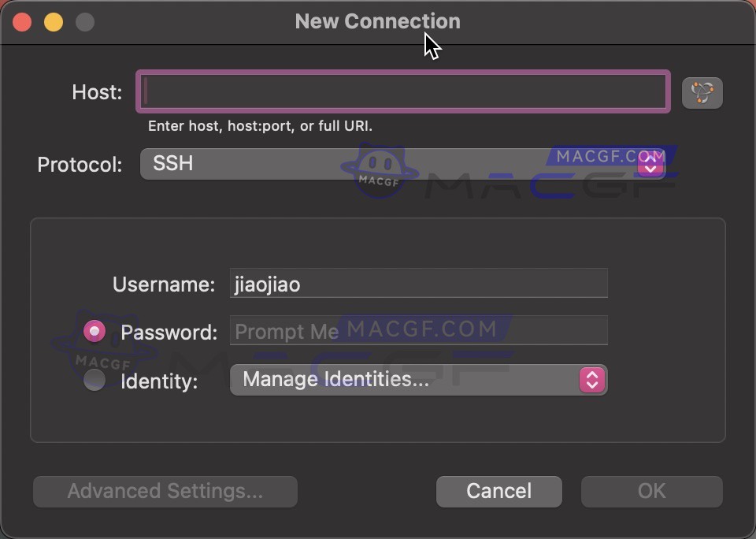Viewport: 756px width, 539px height.
Task: Cancel the new connection
Action: pyautogui.click(x=498, y=491)
